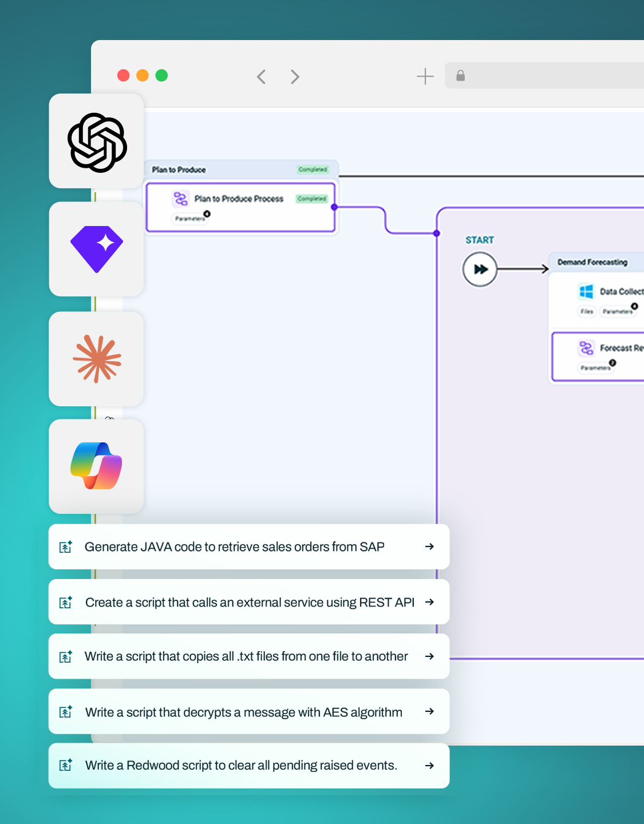Open the Microsoft Copilot logo tile
This screenshot has width=644, height=824.
[x=96, y=466]
